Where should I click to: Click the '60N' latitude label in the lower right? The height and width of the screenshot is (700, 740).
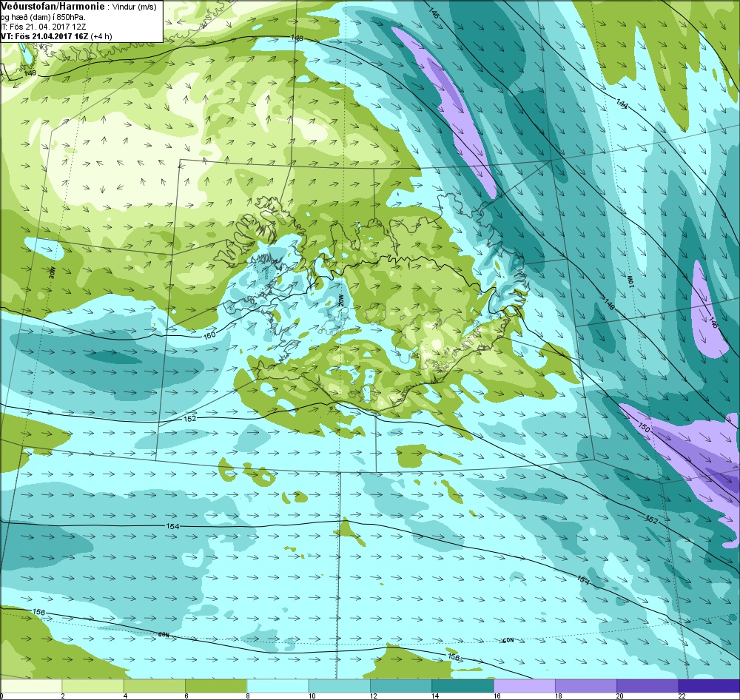coord(508,640)
